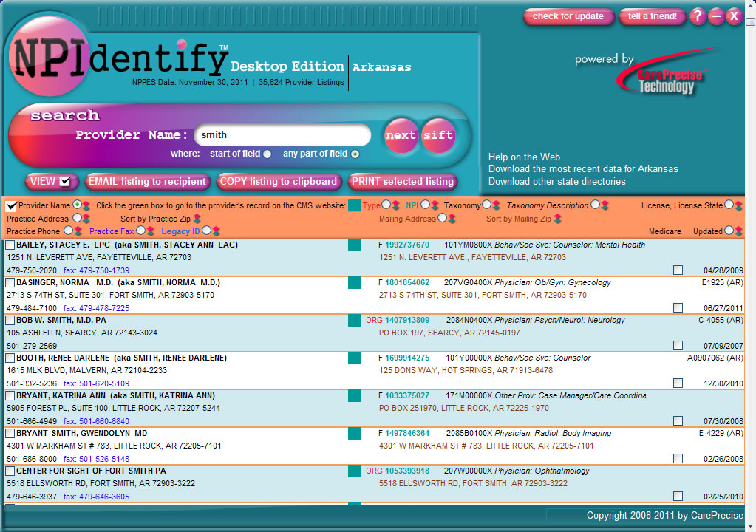The height and width of the screenshot is (532, 756).
Task: Open CMS record for BASINGER, NORMA green box
Action: coord(354,283)
